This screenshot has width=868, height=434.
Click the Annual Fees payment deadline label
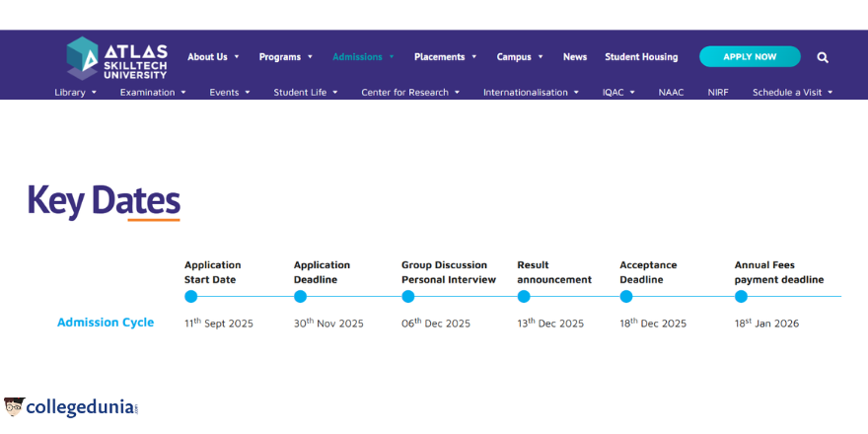point(779,272)
